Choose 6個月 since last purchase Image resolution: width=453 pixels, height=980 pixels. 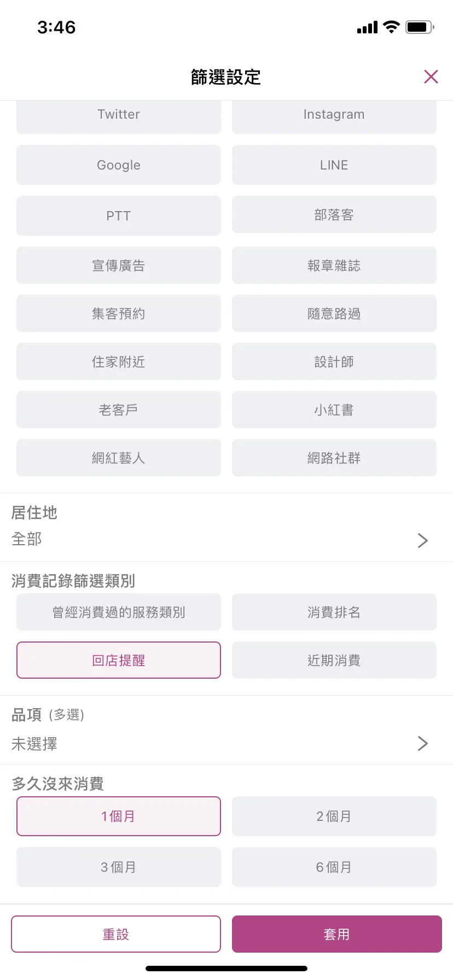point(334,867)
